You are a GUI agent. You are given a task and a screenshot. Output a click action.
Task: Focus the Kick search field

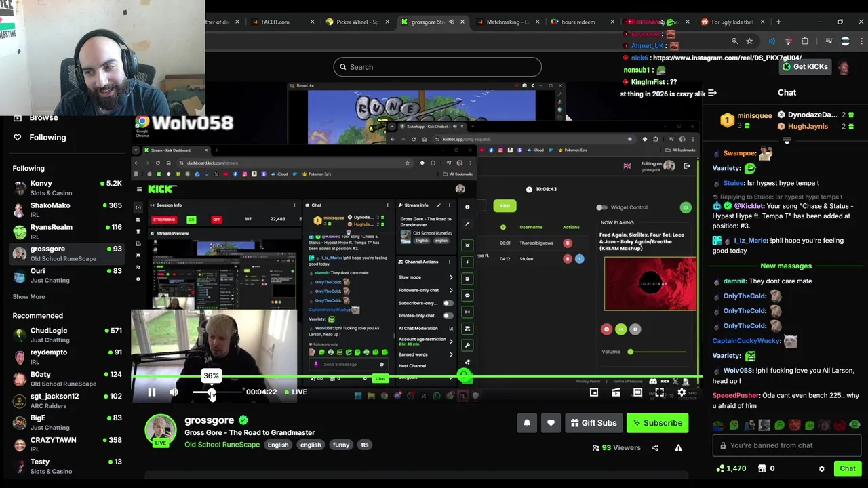coord(437,67)
